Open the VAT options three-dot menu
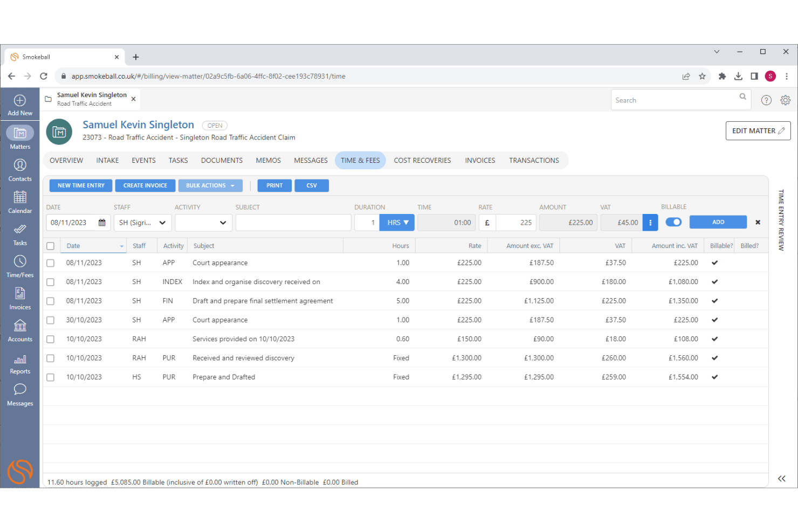The image size is (798, 532). (650, 223)
